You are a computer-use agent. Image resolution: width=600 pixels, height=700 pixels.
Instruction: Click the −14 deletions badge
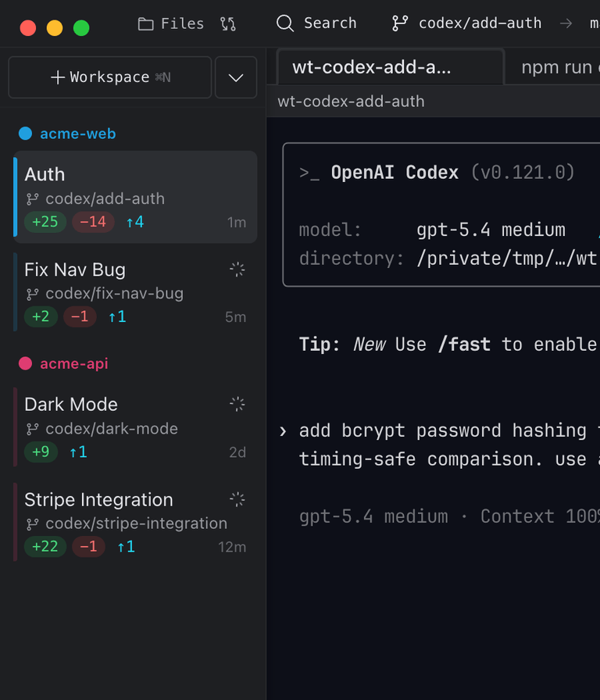(x=93, y=222)
